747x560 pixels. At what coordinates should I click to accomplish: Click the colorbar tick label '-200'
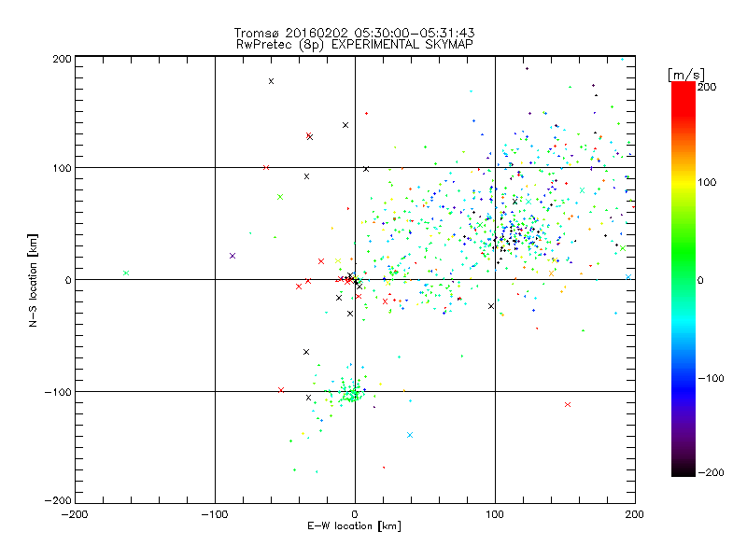711,472
